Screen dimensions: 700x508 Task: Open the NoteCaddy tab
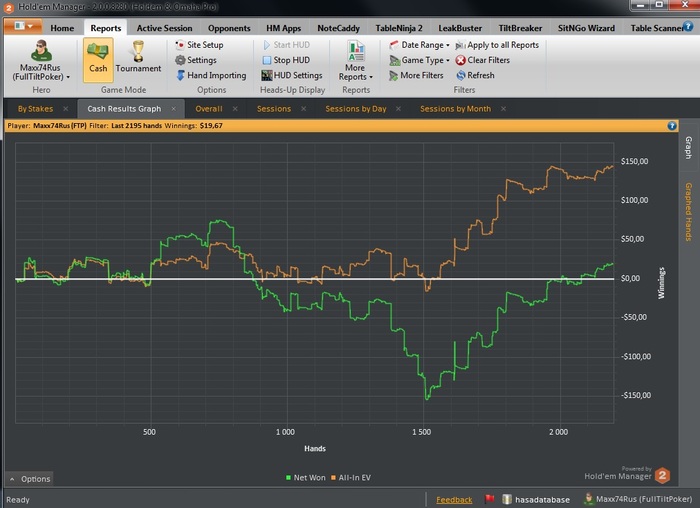coord(338,28)
